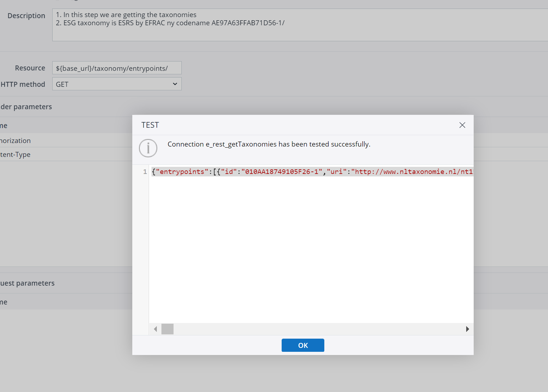Open the HTTP method GET dropdown
Viewport: 548px width, 392px height.
point(117,84)
